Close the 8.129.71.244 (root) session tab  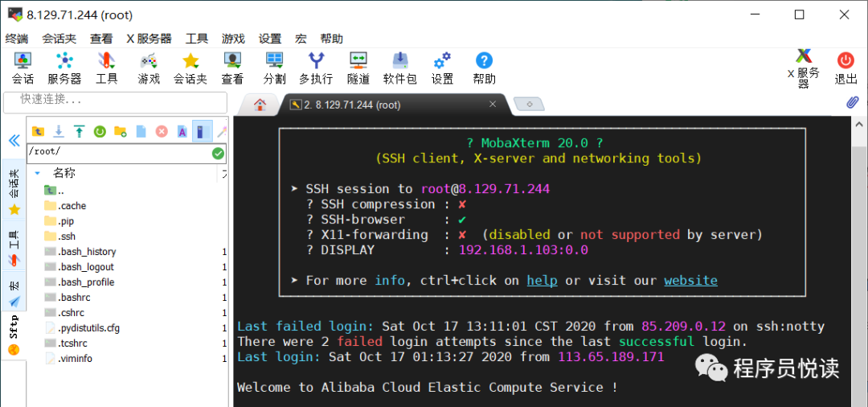(493, 104)
